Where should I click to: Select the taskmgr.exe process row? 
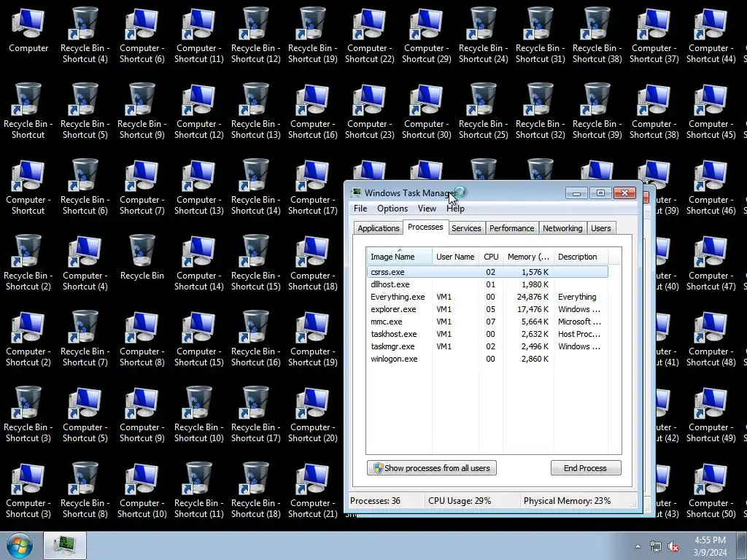[x=487, y=346]
